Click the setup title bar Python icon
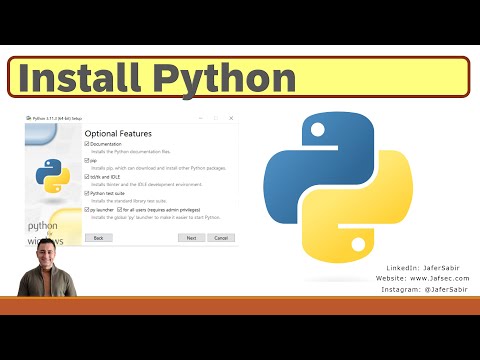The height and width of the screenshot is (360, 480). tap(29, 118)
